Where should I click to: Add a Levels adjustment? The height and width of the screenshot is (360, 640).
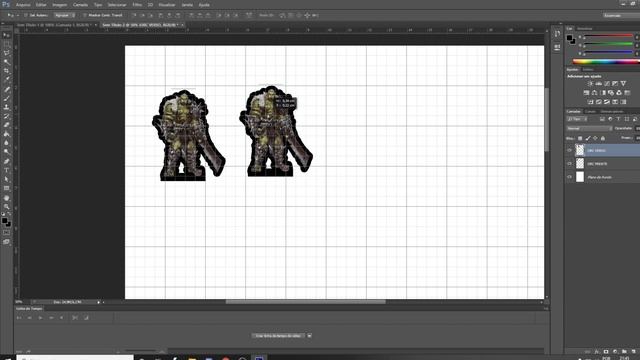pos(598,84)
